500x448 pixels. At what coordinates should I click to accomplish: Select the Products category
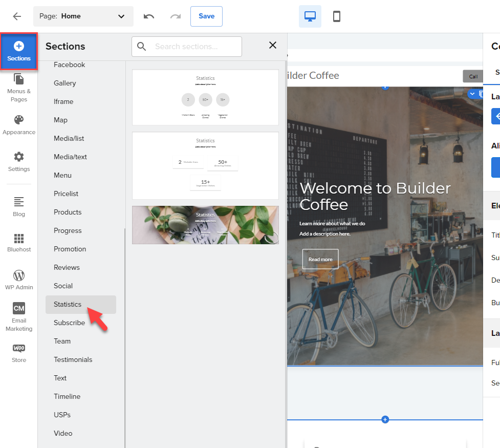[68, 212]
